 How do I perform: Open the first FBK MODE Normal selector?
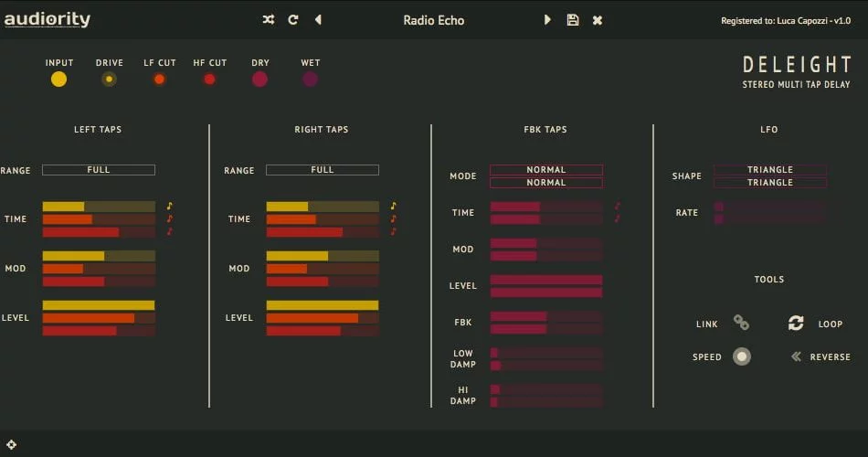pos(545,169)
